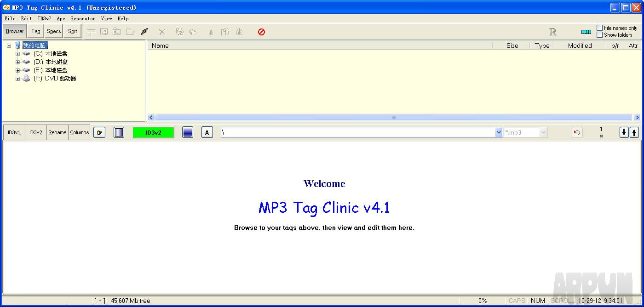
Task: Click the path input field
Action: coord(357,132)
